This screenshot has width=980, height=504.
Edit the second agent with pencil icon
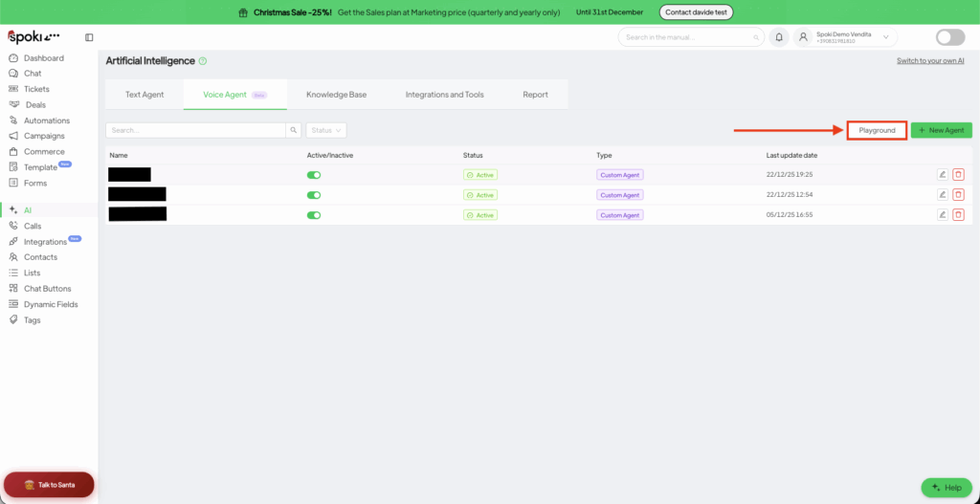[942, 195]
